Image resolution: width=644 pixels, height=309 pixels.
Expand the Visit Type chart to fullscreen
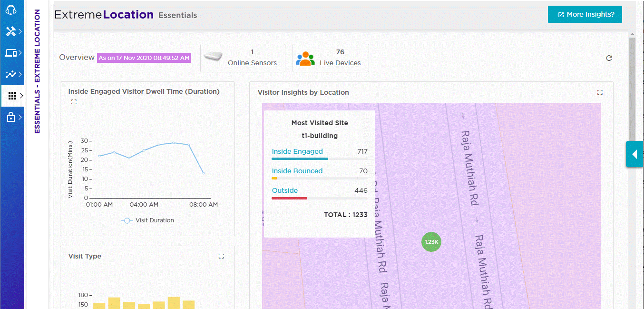[221, 256]
